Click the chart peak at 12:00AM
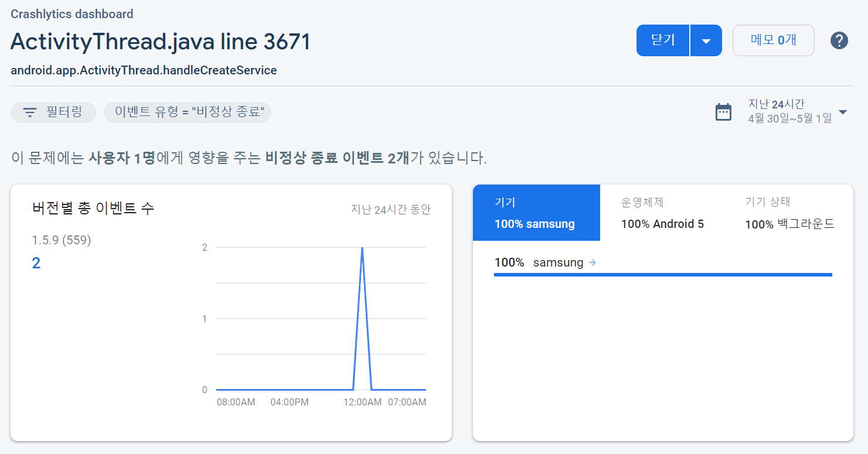The width and height of the screenshot is (868, 454). click(x=362, y=248)
